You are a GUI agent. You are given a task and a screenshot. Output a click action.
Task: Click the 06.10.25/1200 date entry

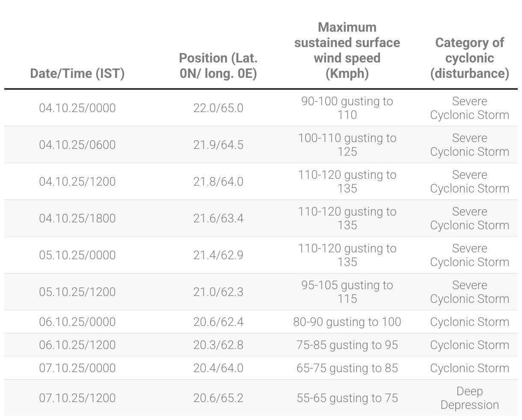77,345
